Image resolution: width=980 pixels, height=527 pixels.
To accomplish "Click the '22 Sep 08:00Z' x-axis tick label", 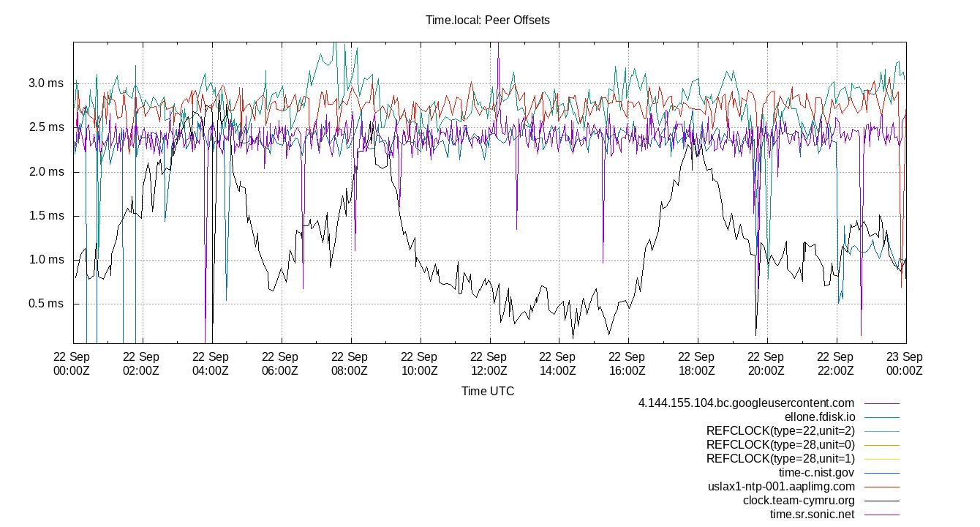I will point(349,364).
